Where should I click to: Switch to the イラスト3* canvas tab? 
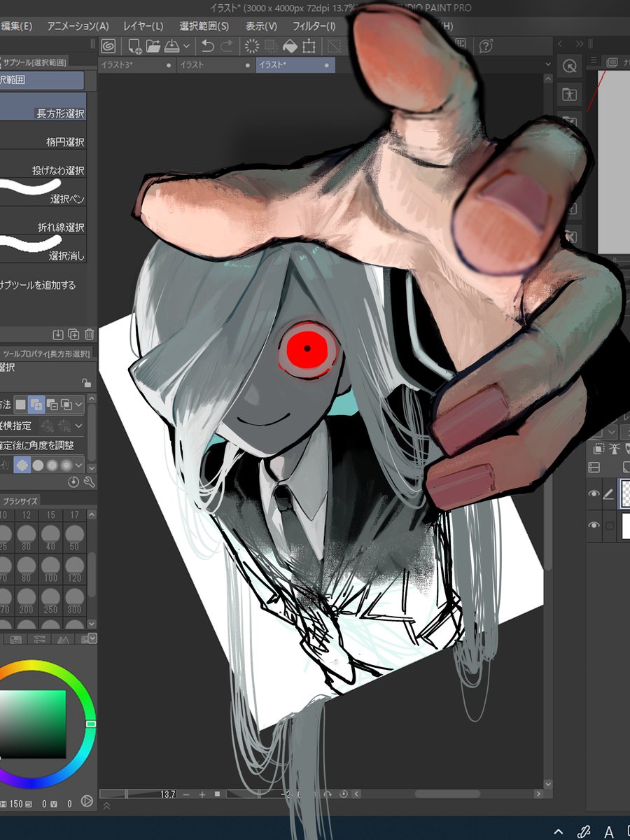pos(137,65)
